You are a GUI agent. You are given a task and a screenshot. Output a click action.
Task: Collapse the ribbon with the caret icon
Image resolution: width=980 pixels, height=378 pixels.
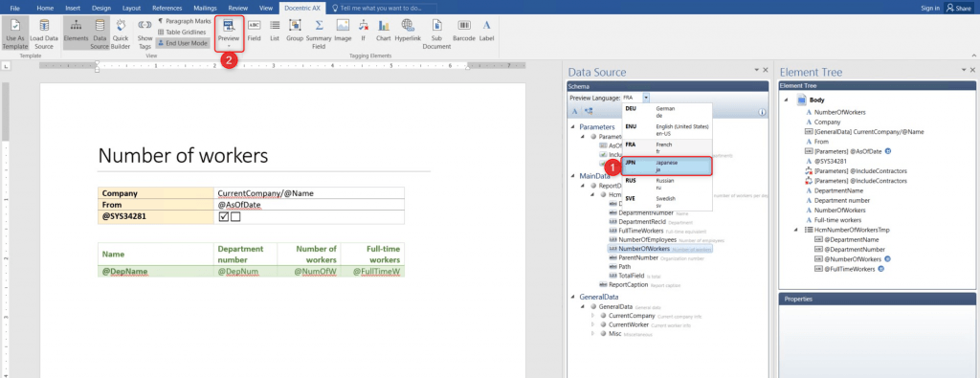pyautogui.click(x=973, y=56)
